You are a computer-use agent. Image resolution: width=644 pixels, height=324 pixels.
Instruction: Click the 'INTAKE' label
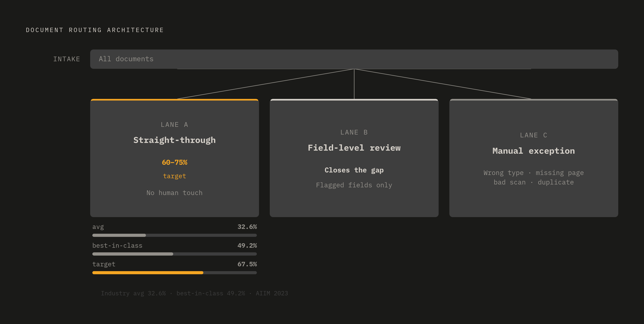(67, 59)
